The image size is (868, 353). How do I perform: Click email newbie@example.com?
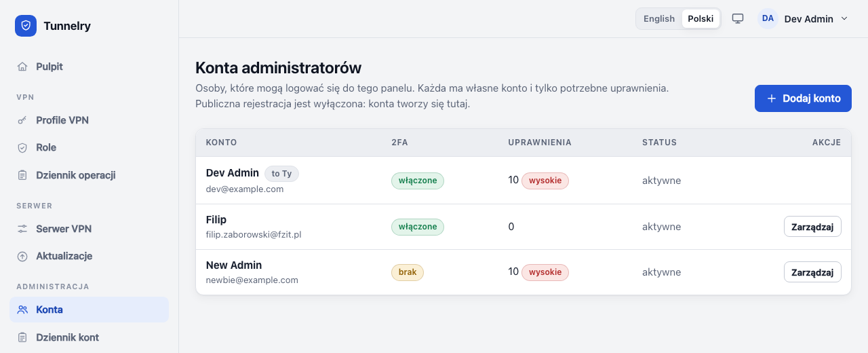(252, 280)
